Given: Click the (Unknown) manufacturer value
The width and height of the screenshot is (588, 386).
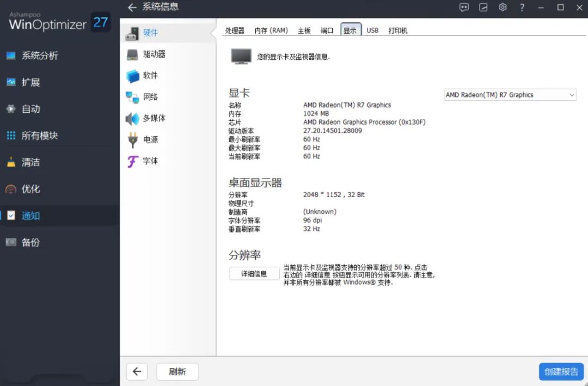Looking at the screenshot, I should coord(320,212).
